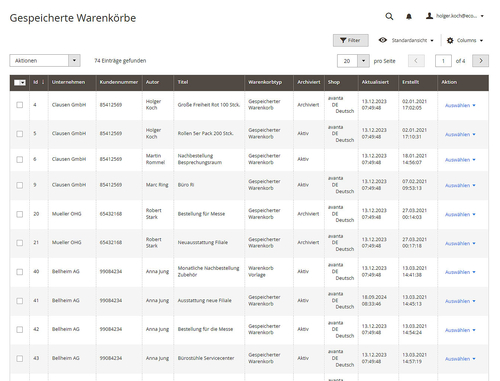The width and height of the screenshot is (500, 381).
Task: Go to the previous page arrow
Action: point(416,61)
